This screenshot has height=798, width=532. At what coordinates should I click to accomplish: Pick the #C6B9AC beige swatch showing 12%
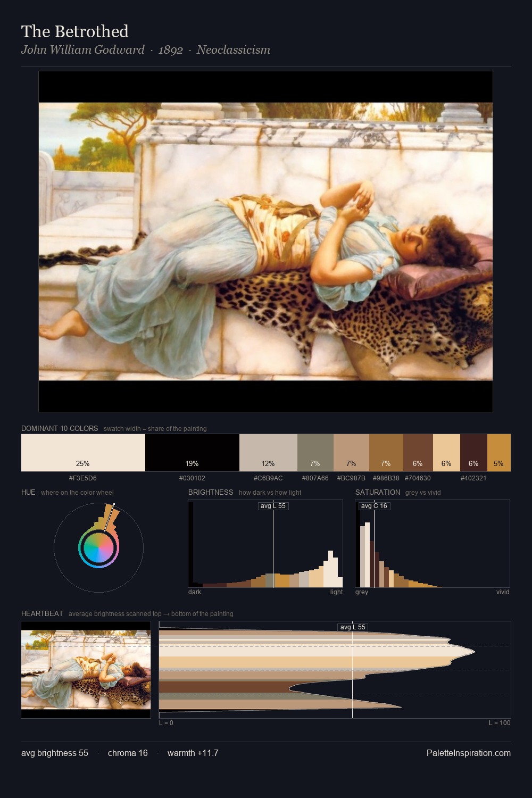[x=268, y=453]
